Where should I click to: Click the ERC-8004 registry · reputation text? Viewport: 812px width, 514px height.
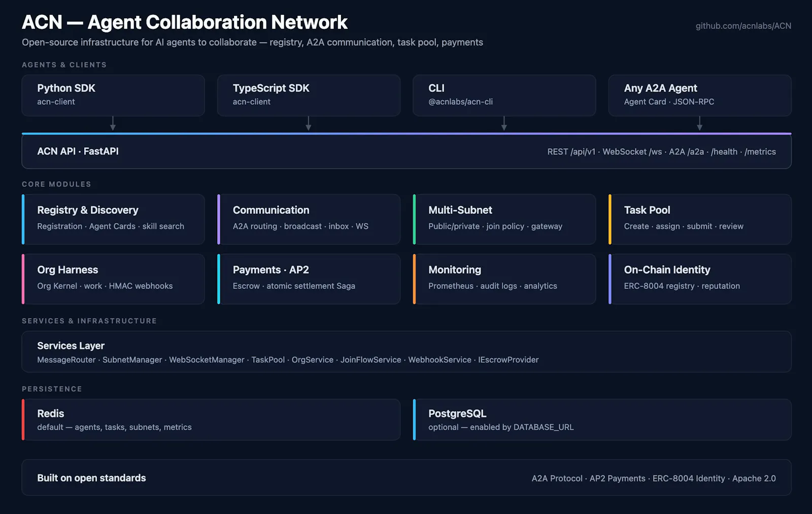click(682, 286)
